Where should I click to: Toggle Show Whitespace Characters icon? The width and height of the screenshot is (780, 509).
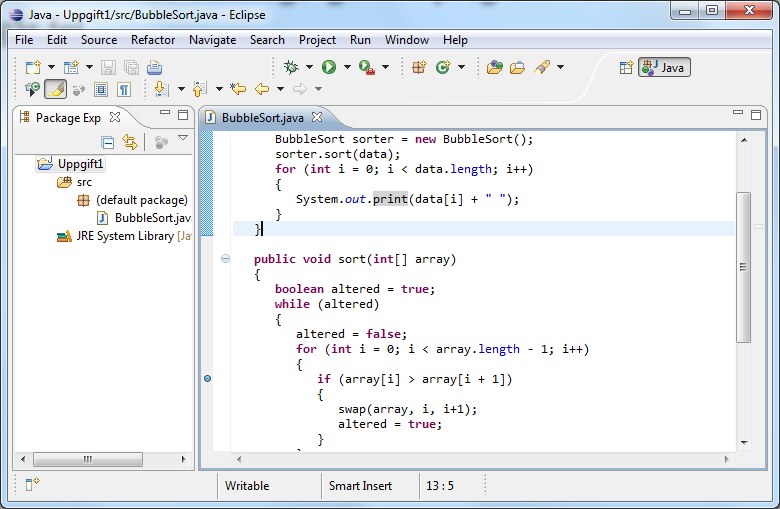[x=124, y=90]
